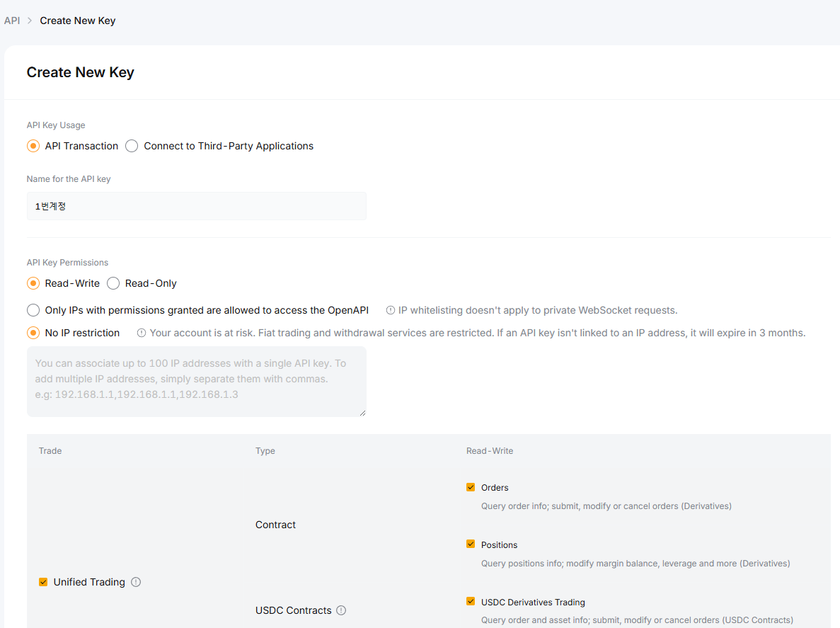Select Only IPs with permissions granted option

(33, 310)
